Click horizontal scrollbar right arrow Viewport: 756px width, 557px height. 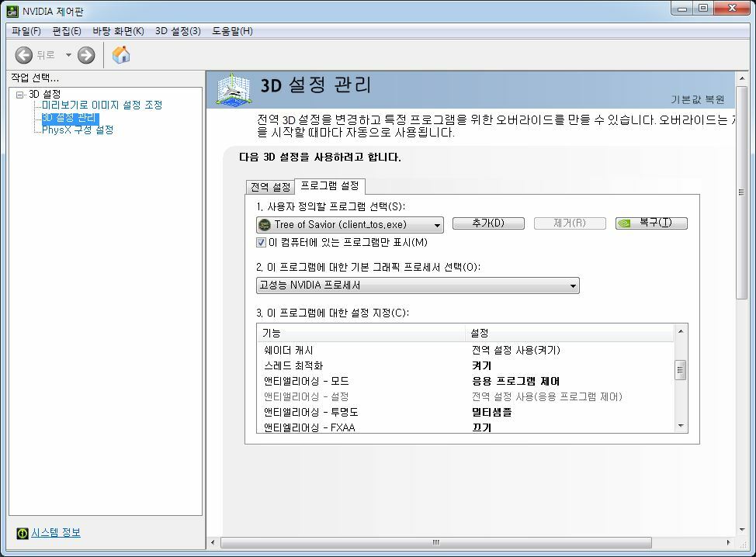pyautogui.click(x=729, y=542)
